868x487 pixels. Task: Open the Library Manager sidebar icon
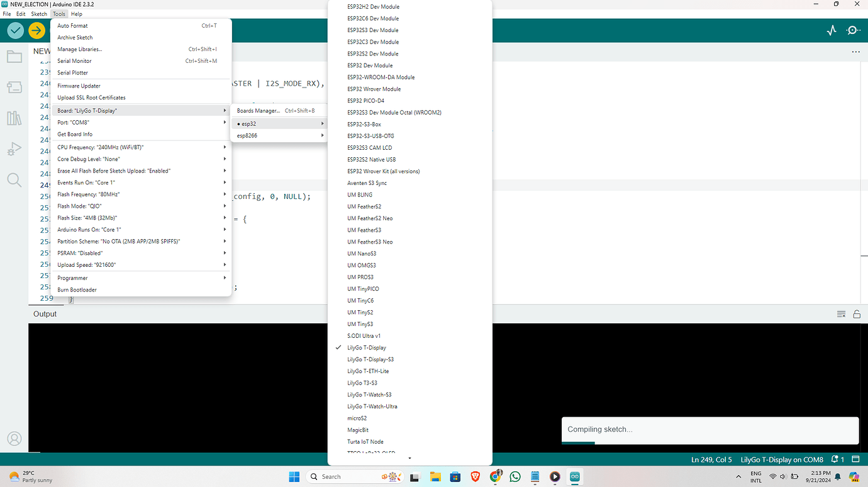click(14, 118)
